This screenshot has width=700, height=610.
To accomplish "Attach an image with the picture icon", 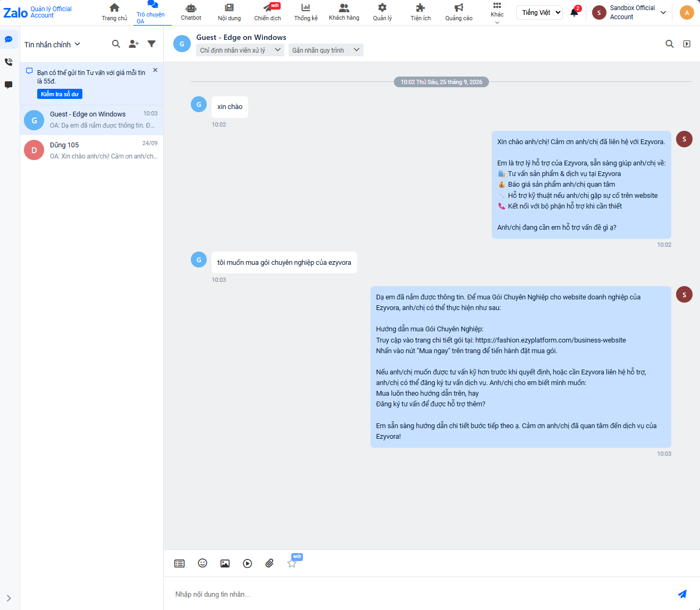I will pos(225,563).
